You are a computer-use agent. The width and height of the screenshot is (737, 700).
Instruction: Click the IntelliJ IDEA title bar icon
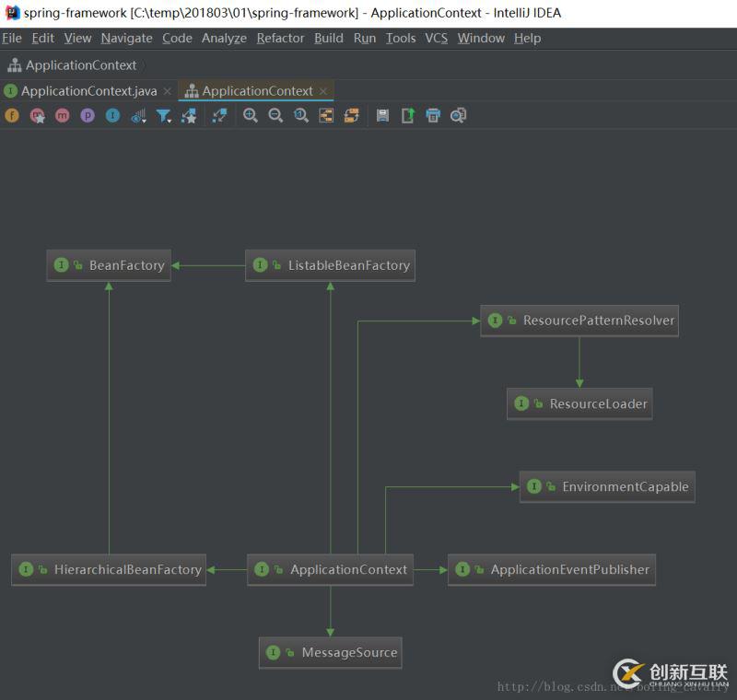point(12,13)
